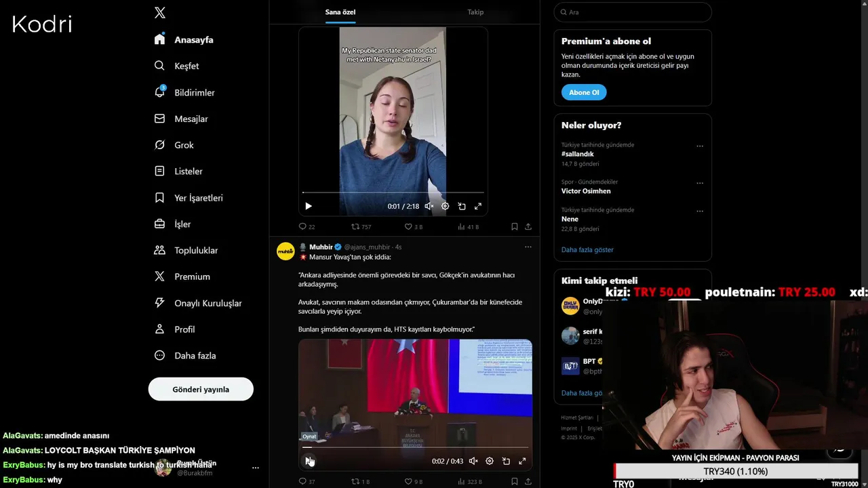Open Grok from sidebar
Screen dimensions: 868x488
174,145
